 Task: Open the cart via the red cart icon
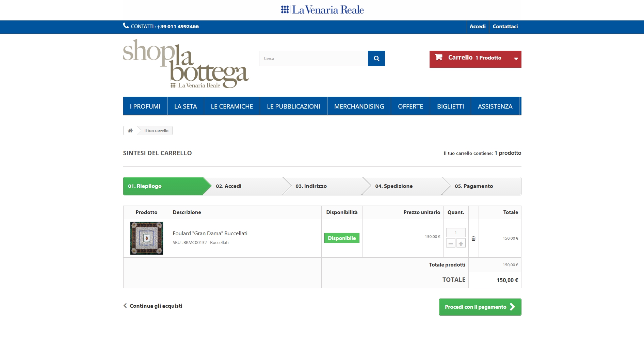(x=440, y=58)
